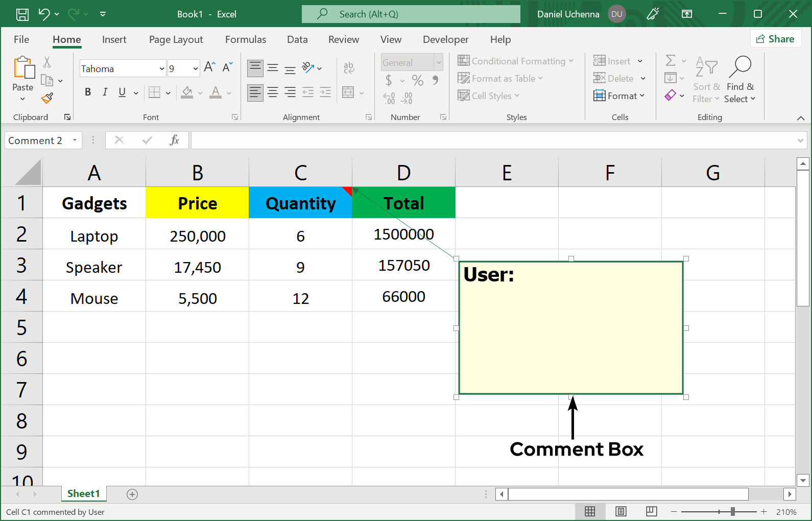Click the Save icon in title bar
812x521 pixels.
[22, 14]
